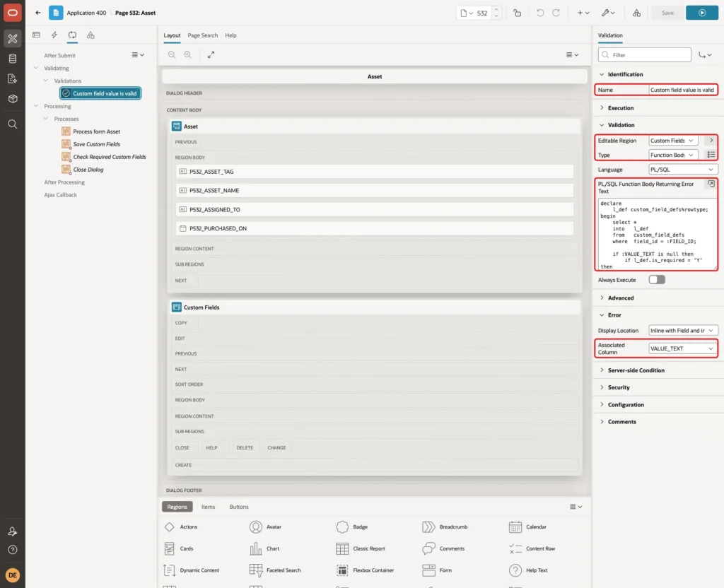
Task: Open the Validation Type dropdown
Action: click(x=673, y=155)
